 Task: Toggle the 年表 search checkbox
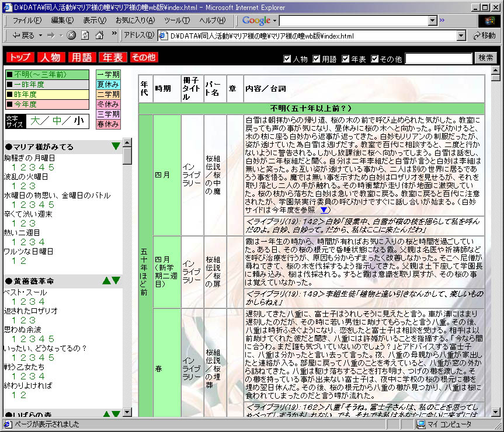pyautogui.click(x=345, y=59)
